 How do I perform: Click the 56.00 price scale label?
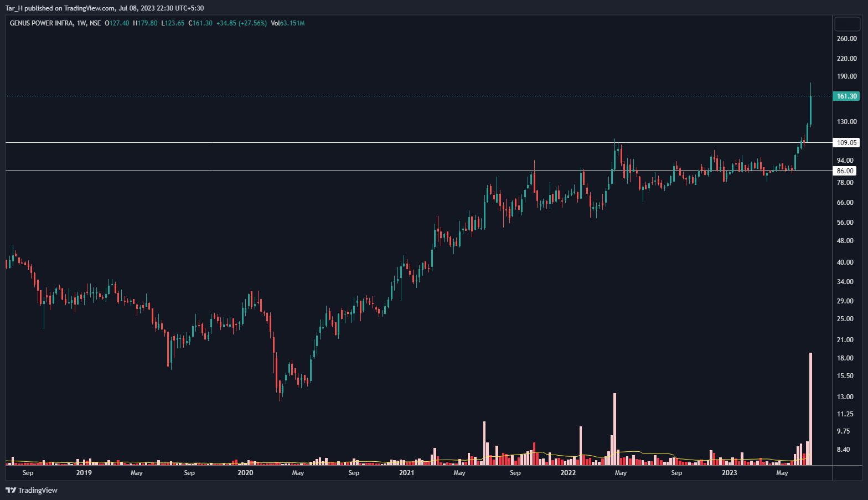(845, 223)
